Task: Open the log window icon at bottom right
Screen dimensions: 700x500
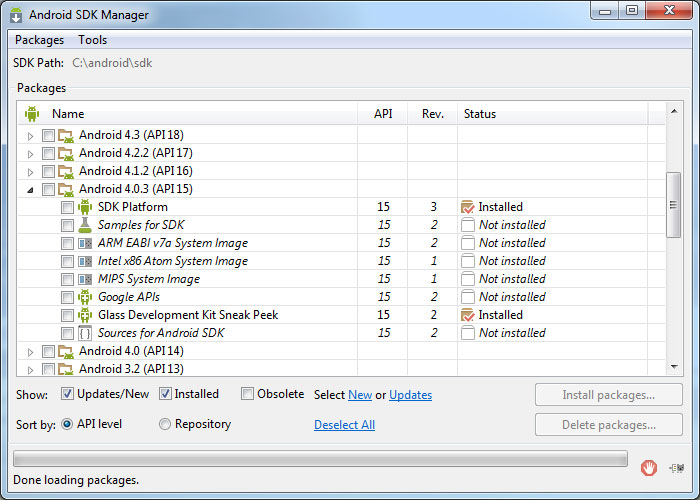Action: tap(677, 468)
